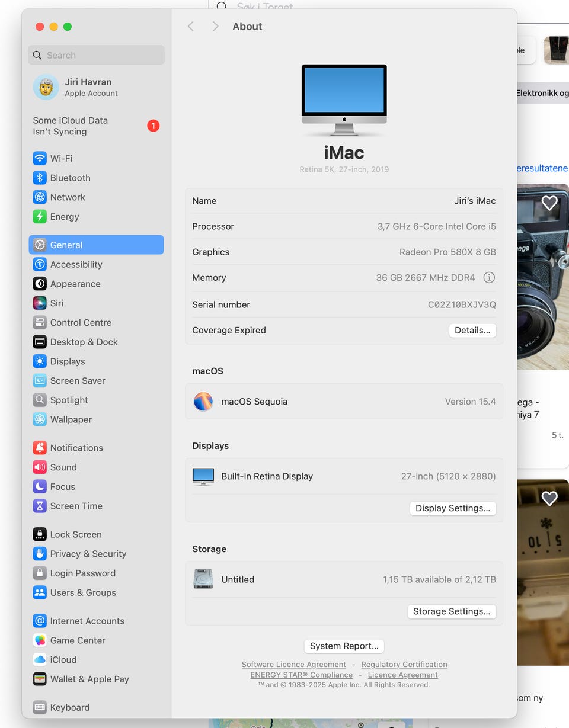The image size is (569, 728).
Task: Click the Memory info circle icon
Action: click(x=489, y=277)
